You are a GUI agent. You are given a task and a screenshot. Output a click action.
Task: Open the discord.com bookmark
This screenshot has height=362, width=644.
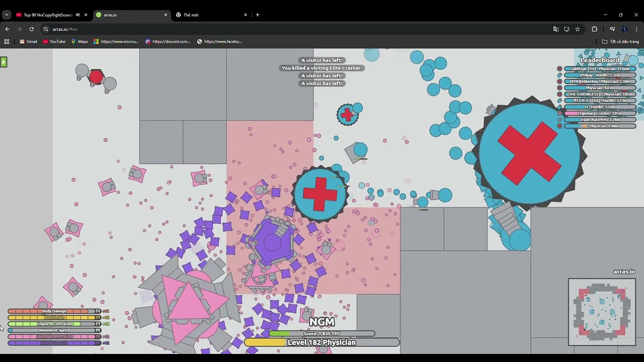click(x=168, y=42)
